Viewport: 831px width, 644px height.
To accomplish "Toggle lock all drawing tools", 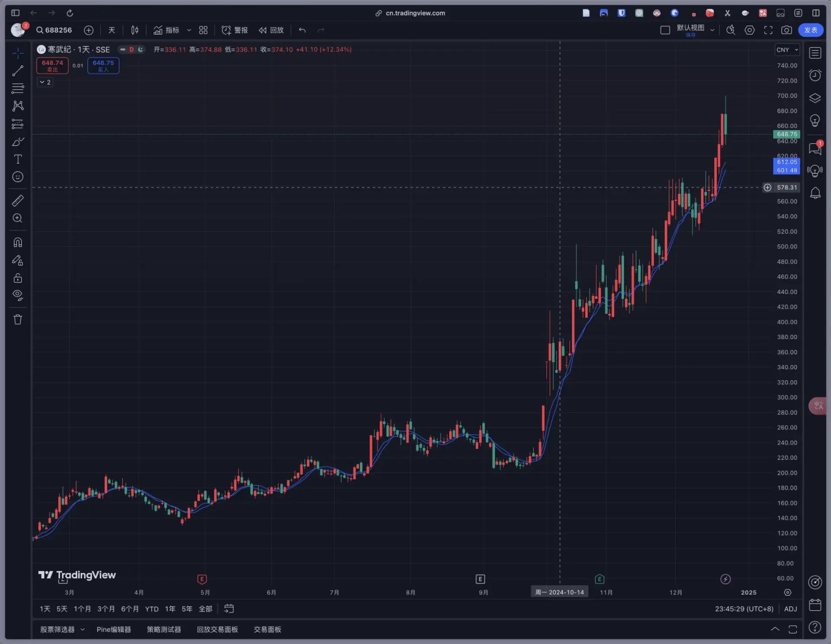I will (18, 278).
